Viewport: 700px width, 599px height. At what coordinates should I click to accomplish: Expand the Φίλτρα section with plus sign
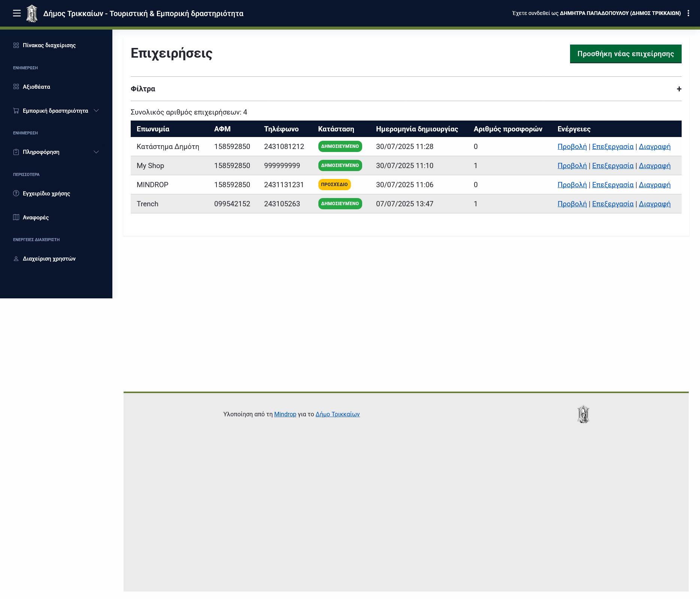(x=679, y=89)
